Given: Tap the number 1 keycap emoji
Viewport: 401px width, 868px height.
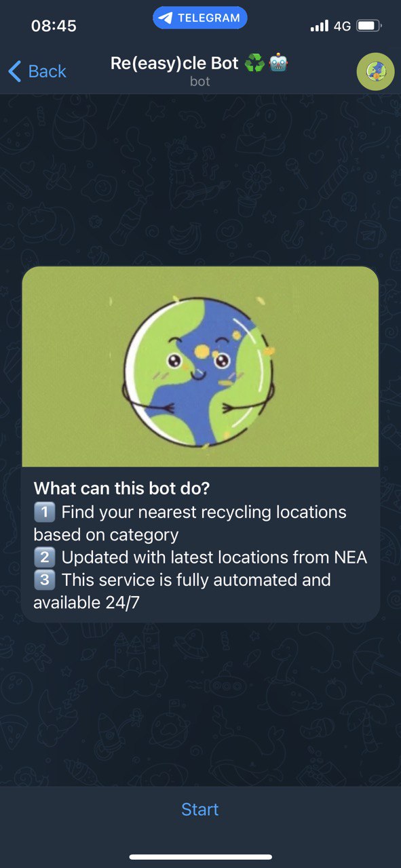Looking at the screenshot, I should [44, 512].
